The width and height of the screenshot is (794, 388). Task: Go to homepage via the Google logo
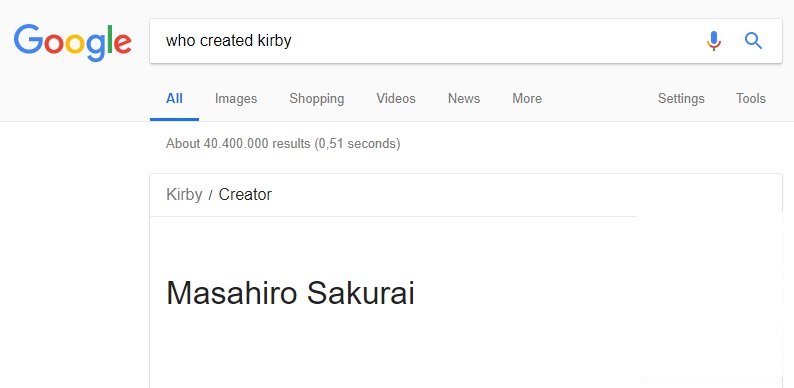point(72,43)
